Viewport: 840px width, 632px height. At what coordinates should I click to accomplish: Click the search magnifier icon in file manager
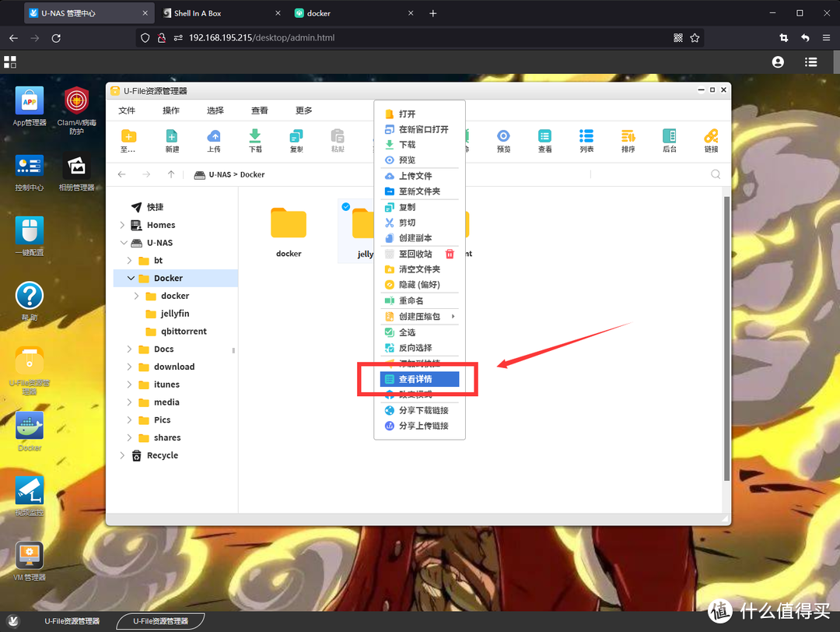pyautogui.click(x=716, y=174)
